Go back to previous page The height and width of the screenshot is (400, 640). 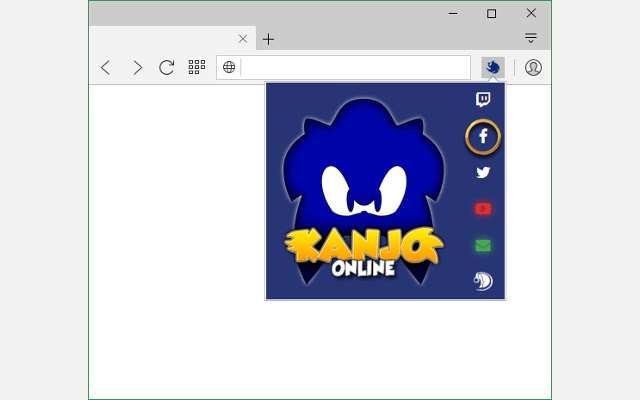click(106, 67)
